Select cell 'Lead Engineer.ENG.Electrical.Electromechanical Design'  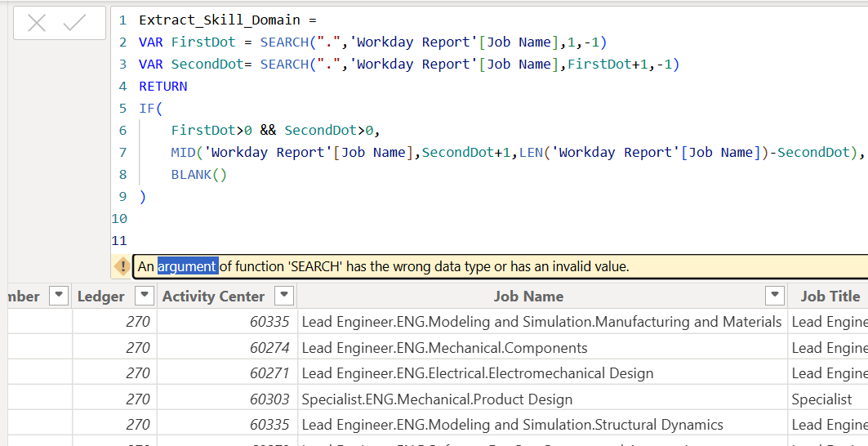click(542, 373)
